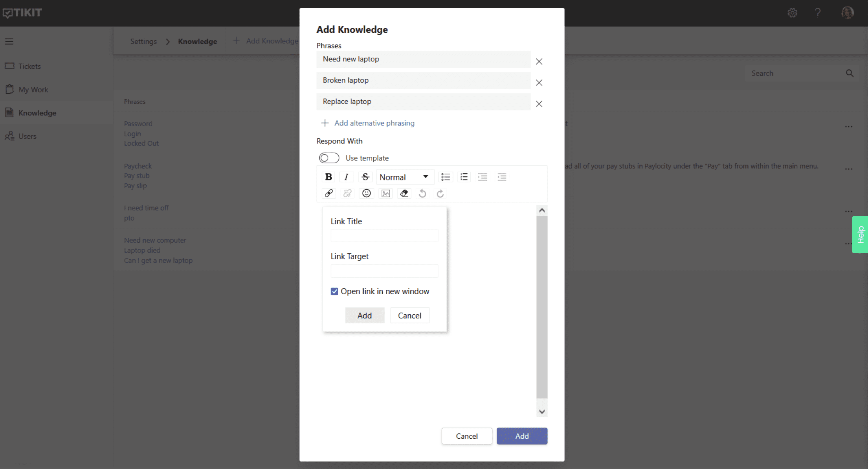
Task: Click Add in the link popup
Action: click(x=365, y=315)
